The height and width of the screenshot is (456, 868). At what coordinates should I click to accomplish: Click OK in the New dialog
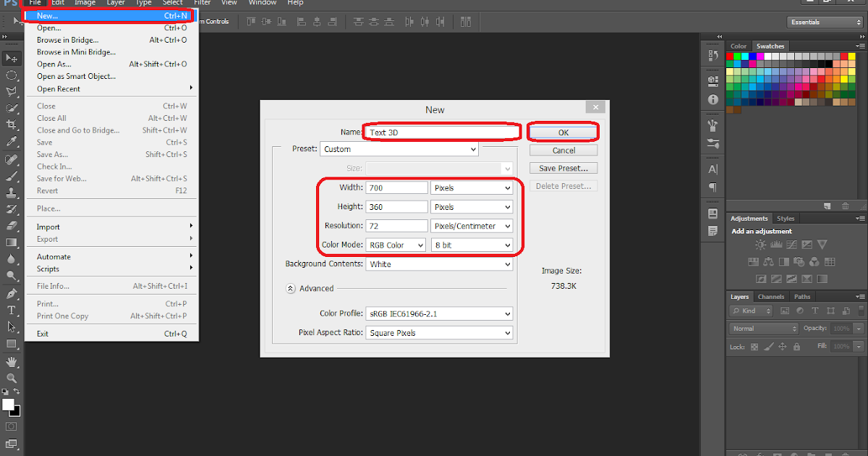click(563, 132)
